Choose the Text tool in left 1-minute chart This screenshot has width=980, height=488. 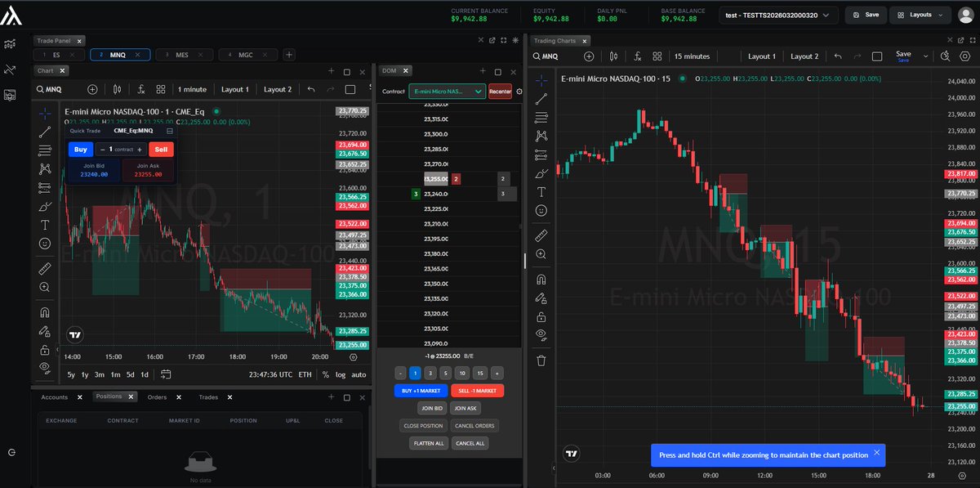[45, 225]
